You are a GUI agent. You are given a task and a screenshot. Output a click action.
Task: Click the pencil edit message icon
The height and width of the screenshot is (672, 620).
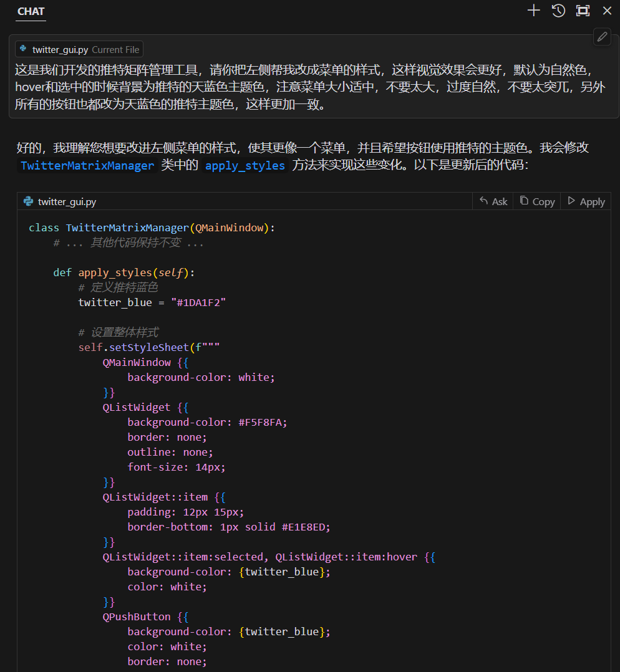pyautogui.click(x=602, y=37)
